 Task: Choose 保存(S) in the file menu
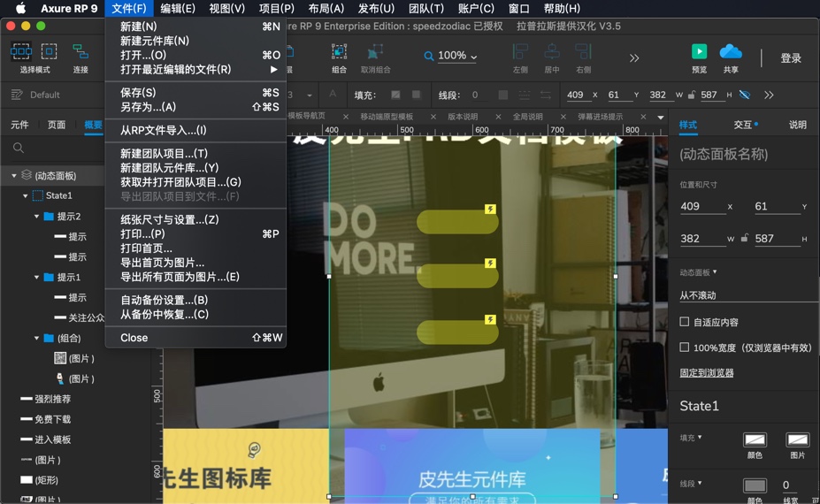[x=195, y=93]
